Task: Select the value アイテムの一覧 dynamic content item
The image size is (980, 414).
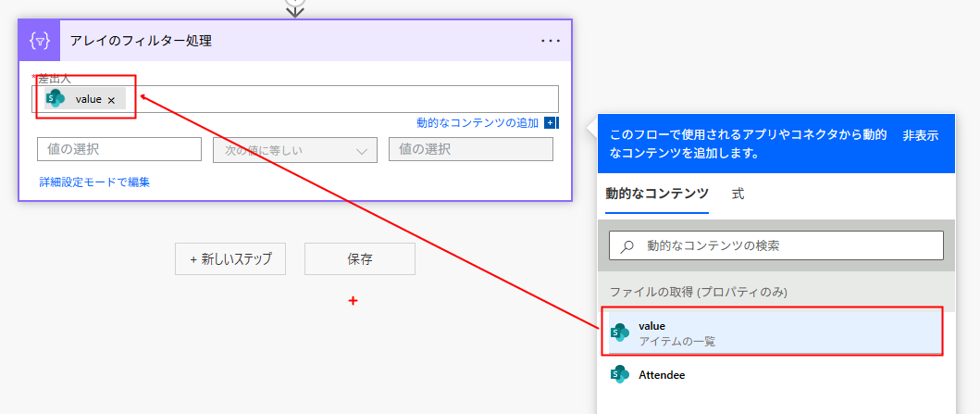Action: tap(775, 332)
